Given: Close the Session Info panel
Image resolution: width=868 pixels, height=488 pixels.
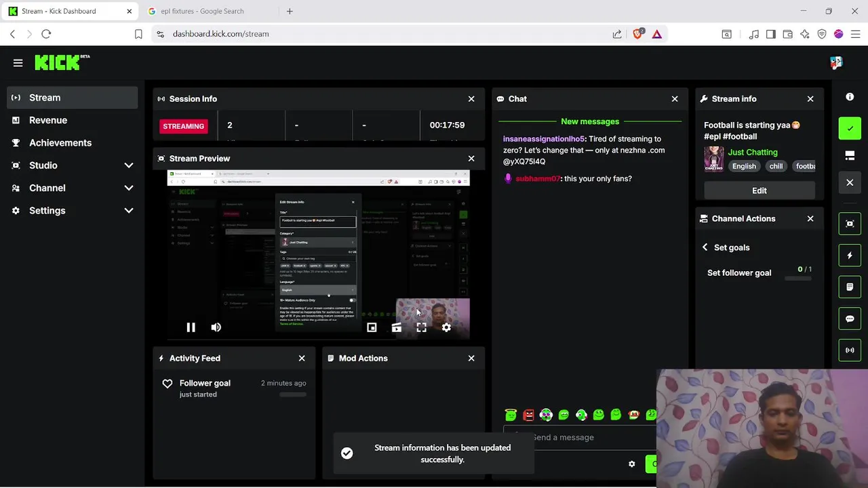Looking at the screenshot, I should click(x=471, y=99).
